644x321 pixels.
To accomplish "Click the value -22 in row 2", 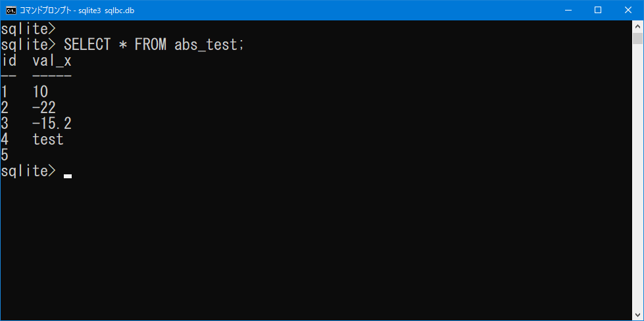I will click(x=44, y=107).
